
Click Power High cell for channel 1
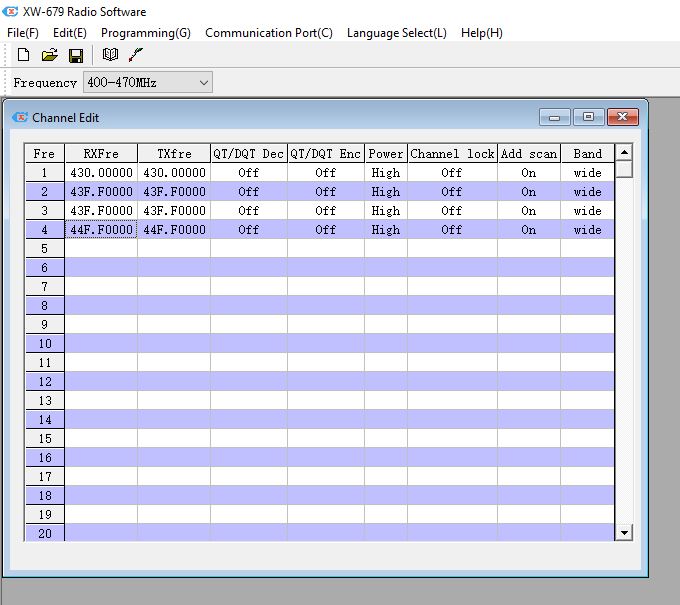pos(386,173)
